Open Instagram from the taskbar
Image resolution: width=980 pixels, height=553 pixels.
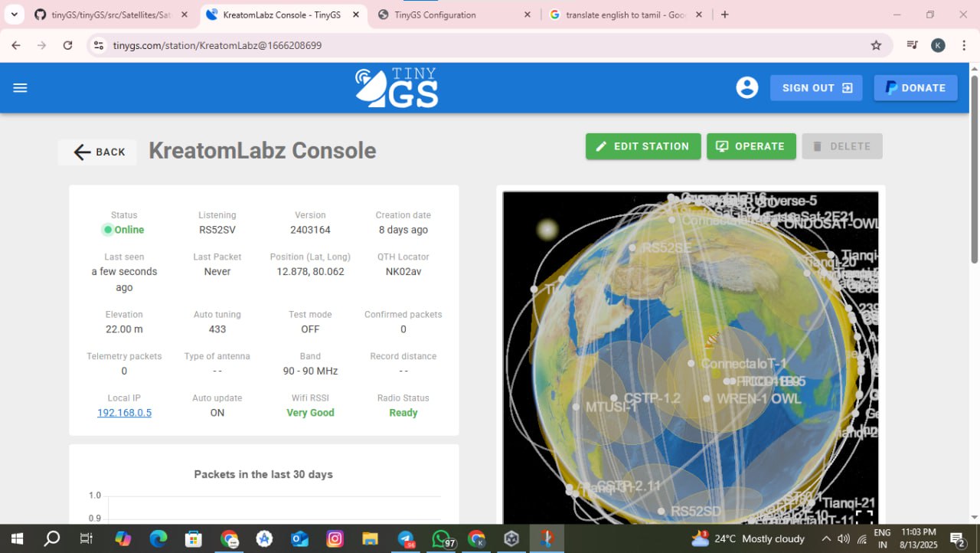coord(335,538)
